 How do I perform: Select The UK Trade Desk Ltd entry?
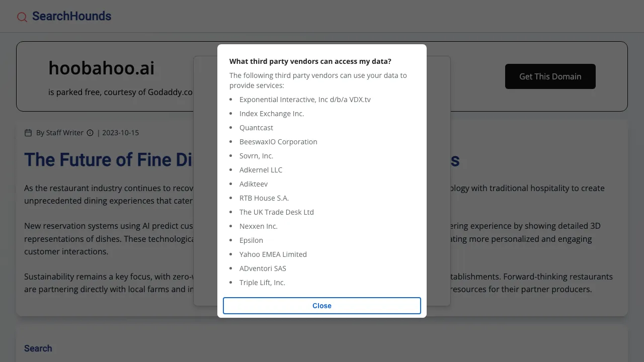277,212
